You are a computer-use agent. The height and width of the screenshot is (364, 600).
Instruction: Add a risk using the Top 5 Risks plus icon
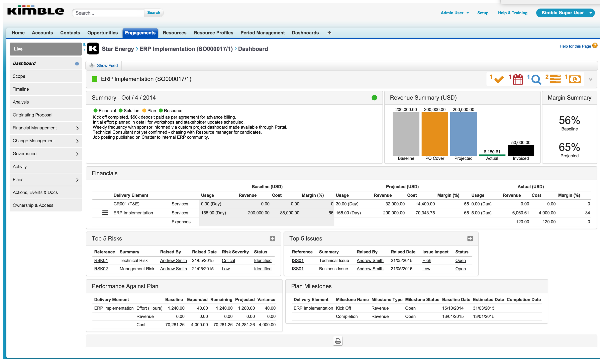(273, 239)
